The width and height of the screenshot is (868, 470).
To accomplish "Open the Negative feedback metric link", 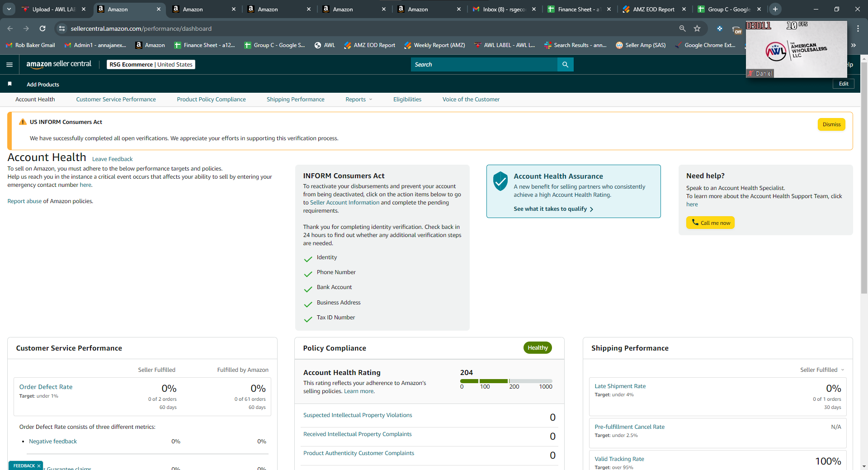I will tap(53, 442).
